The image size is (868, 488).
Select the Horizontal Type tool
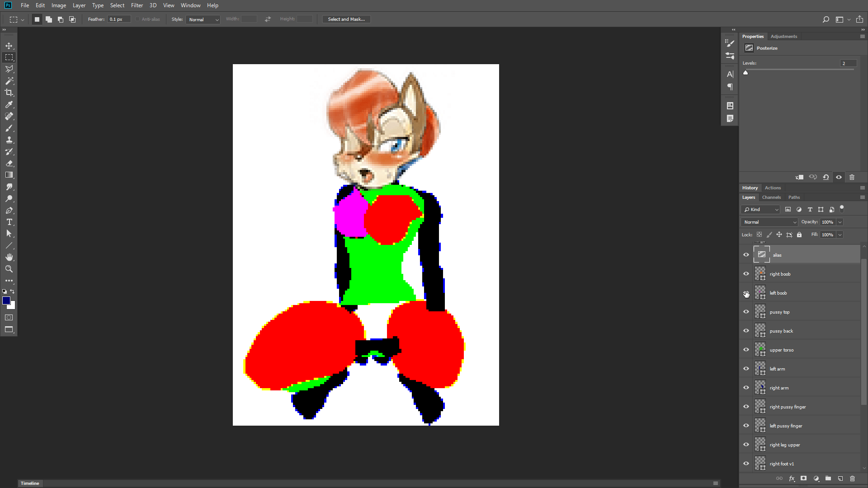point(9,222)
